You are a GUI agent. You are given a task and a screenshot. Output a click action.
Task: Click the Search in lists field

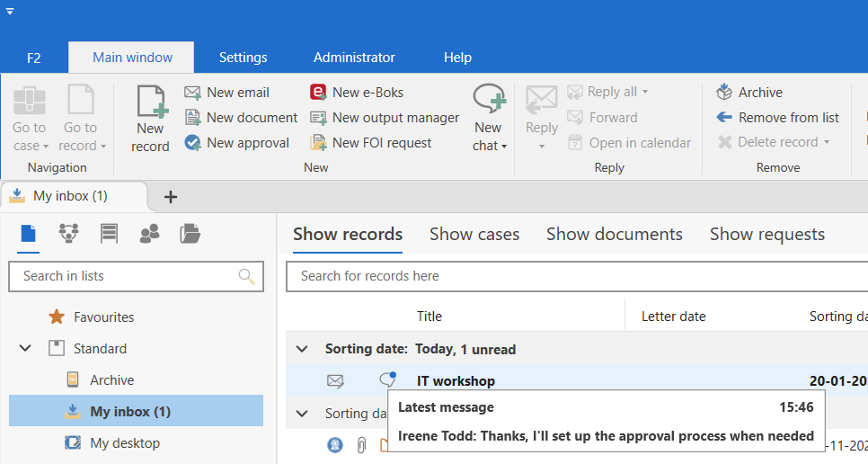point(126,276)
